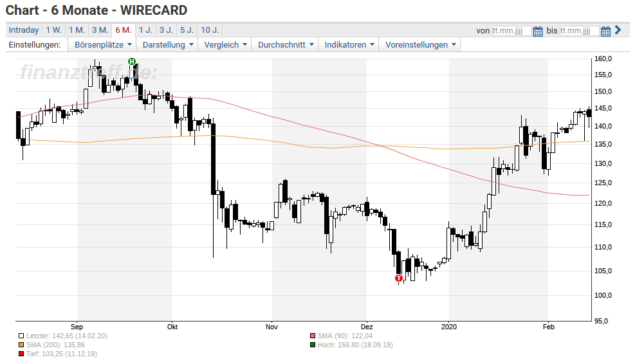
Task: Click the 100,0 price axis label
Action: pyautogui.click(x=603, y=295)
